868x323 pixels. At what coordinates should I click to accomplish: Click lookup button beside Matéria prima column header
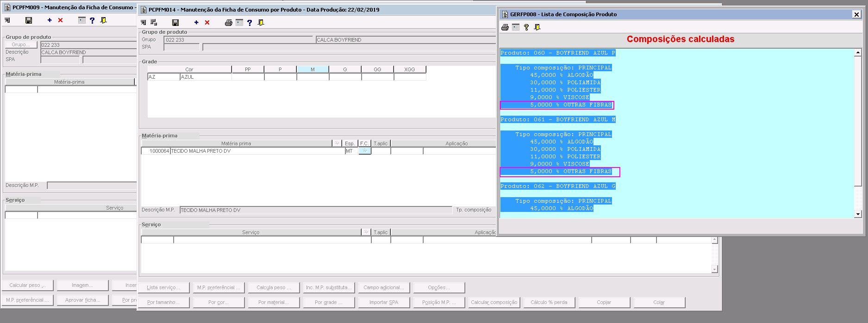[337, 143]
